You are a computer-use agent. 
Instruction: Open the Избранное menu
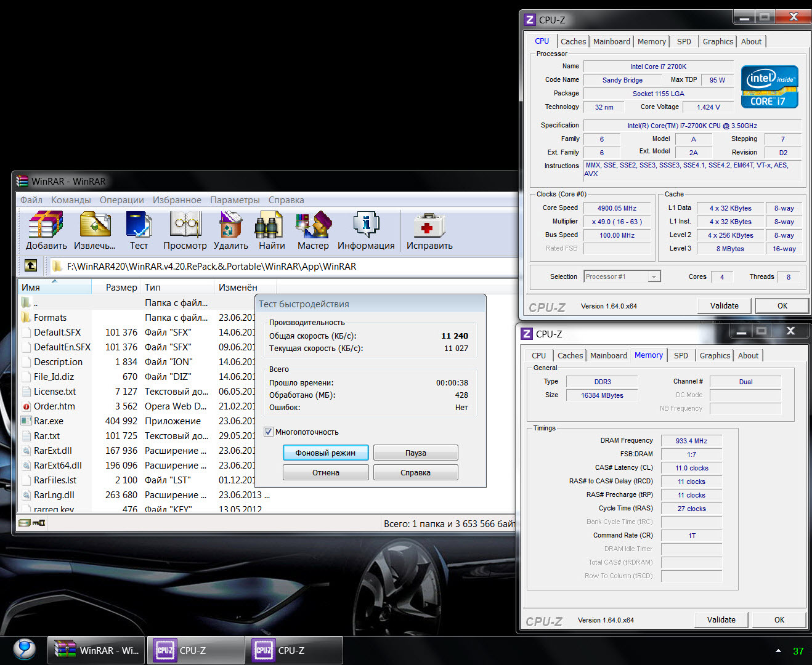(x=177, y=200)
